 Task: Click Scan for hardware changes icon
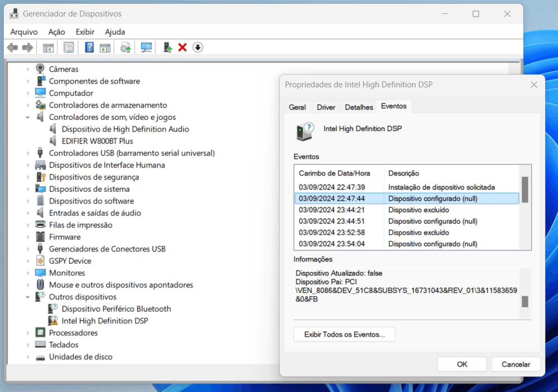[145, 47]
